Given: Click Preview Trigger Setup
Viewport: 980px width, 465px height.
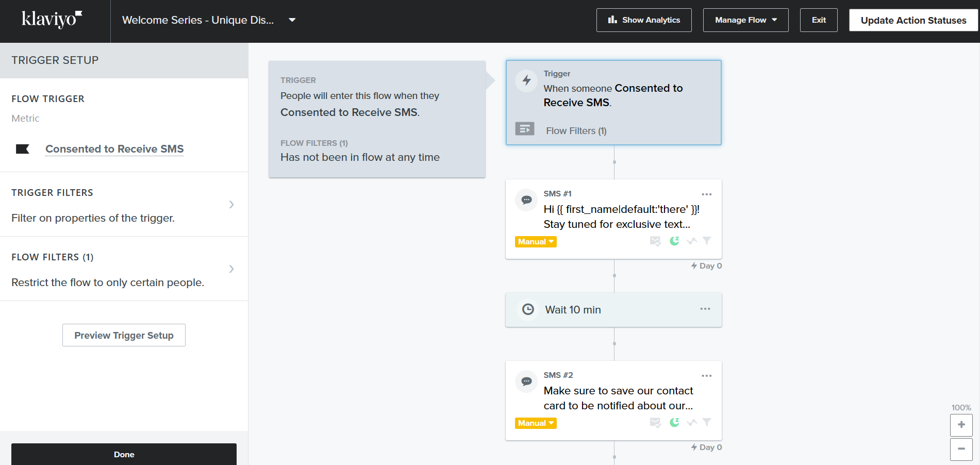Looking at the screenshot, I should [x=124, y=335].
